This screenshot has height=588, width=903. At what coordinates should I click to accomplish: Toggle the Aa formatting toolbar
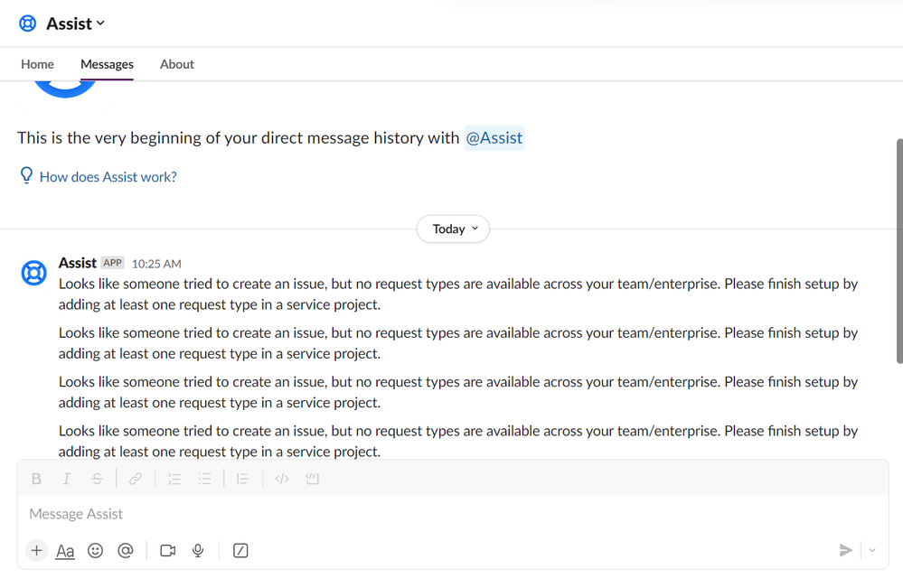point(65,551)
